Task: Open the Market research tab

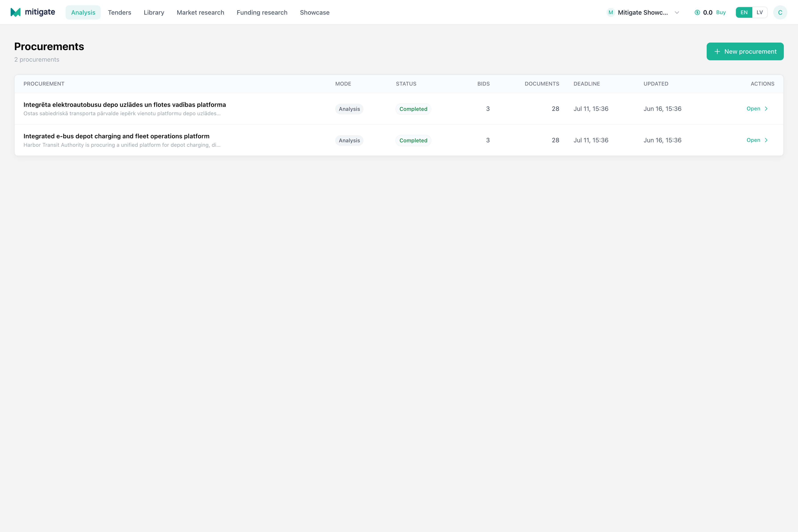Action: point(201,13)
